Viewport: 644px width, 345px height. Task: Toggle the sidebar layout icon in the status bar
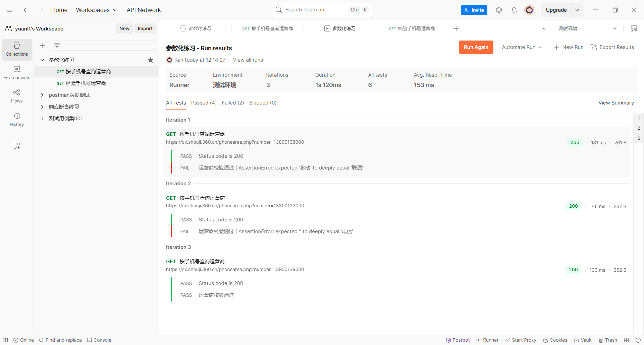(5, 340)
